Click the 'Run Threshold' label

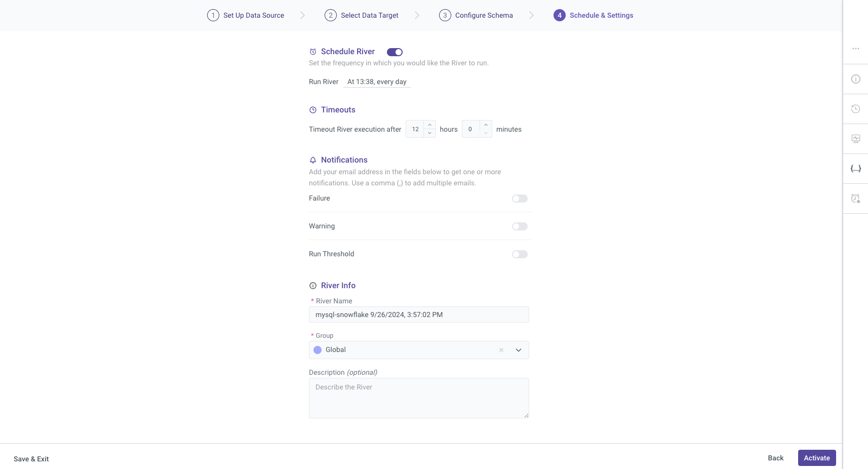click(x=332, y=254)
